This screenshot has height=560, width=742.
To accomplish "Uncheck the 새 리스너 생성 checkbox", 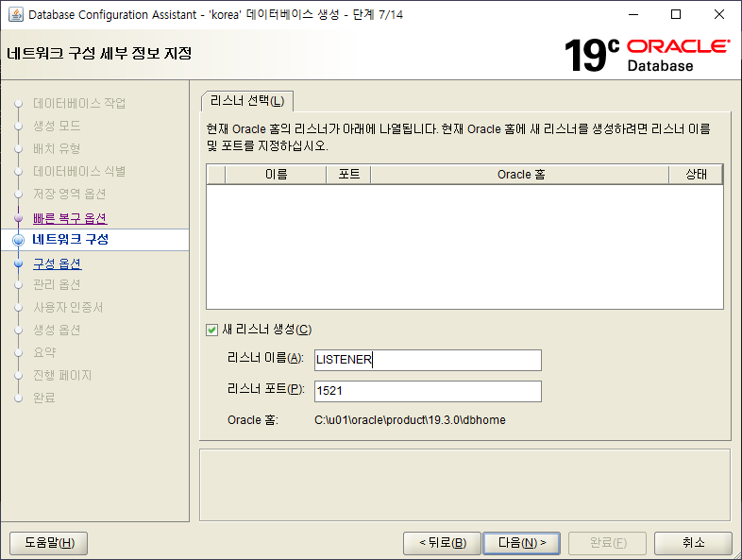I will tap(211, 330).
